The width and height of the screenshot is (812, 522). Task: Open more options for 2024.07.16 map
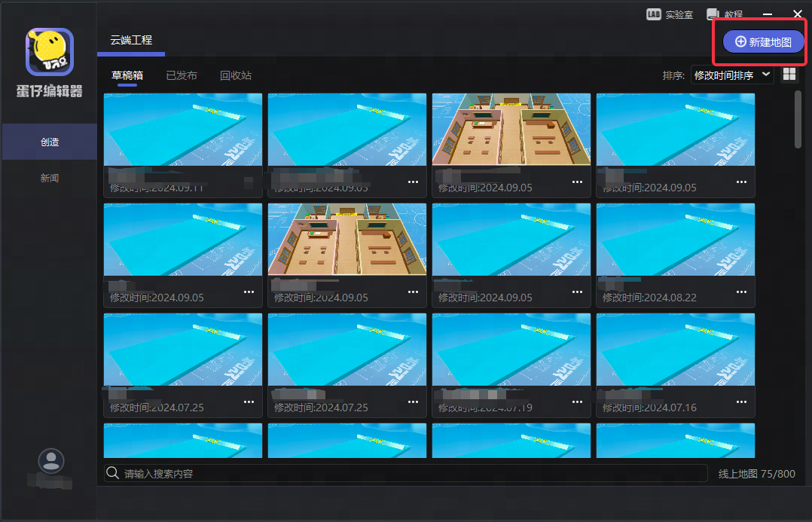[x=741, y=402]
